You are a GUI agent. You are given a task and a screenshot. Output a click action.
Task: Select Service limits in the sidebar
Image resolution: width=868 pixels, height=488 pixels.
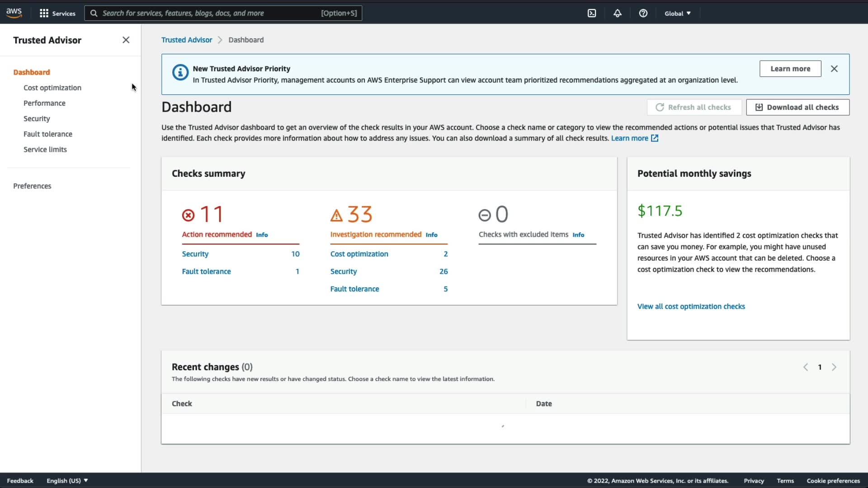(x=45, y=150)
